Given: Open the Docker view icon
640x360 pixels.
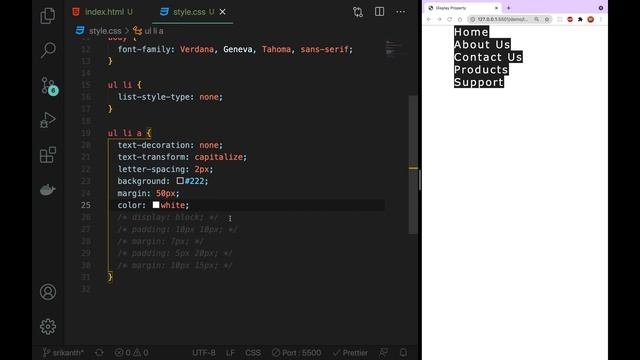Looking at the screenshot, I should coord(48,190).
